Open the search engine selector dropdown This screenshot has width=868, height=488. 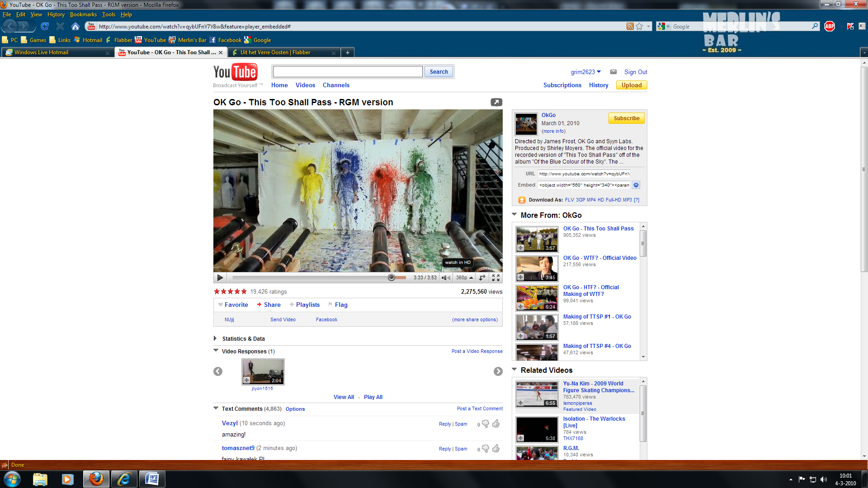pos(664,26)
